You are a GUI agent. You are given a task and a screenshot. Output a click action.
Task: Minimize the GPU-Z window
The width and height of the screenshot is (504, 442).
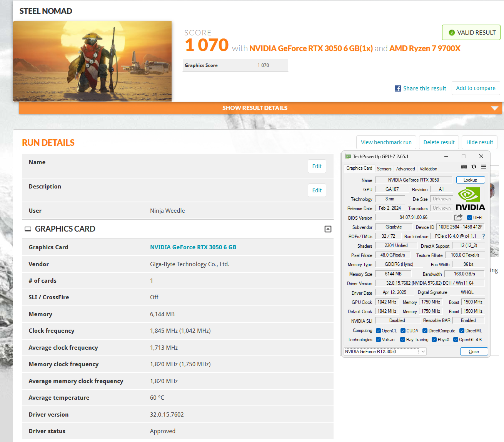point(446,156)
